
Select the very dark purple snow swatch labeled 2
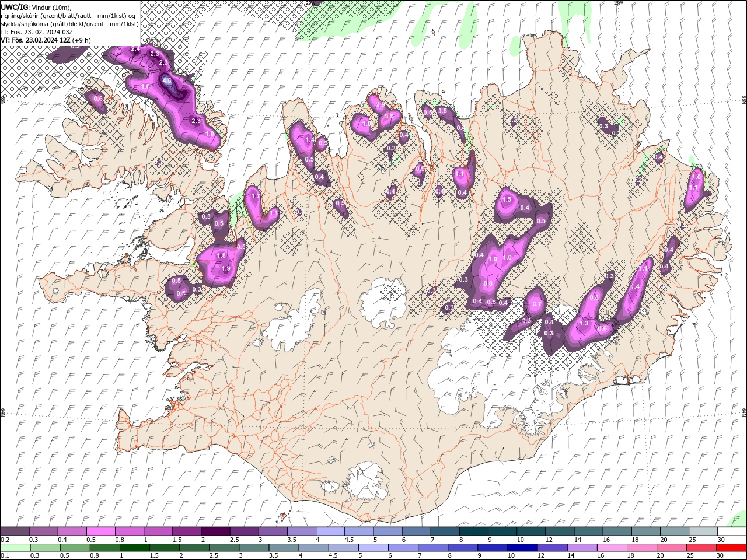click(x=215, y=531)
